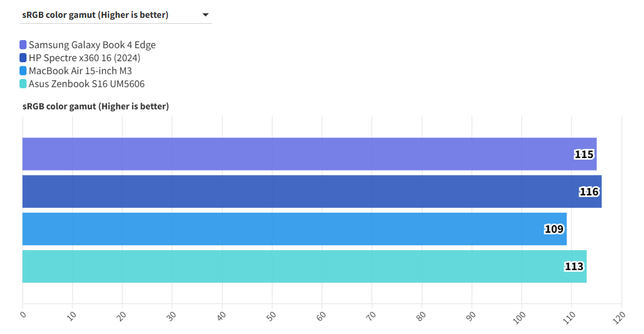Click the 109 value label
The height and width of the screenshot is (334, 644).
pyautogui.click(x=554, y=230)
